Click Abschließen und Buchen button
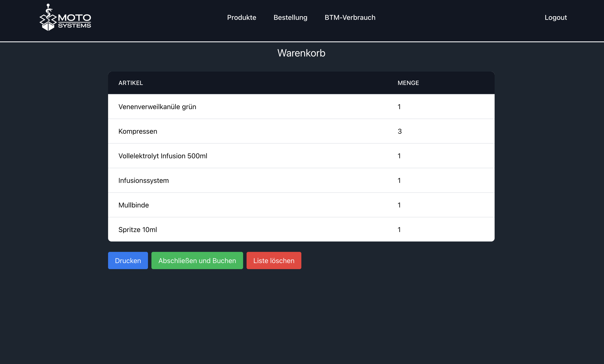This screenshot has width=604, height=364. pyautogui.click(x=197, y=261)
